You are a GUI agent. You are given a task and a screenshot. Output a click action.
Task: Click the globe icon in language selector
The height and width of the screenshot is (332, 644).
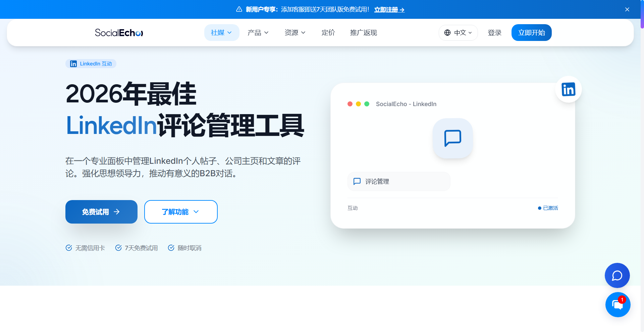(x=447, y=33)
